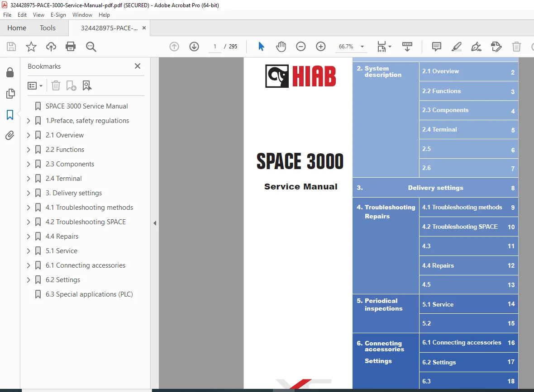Click the upload to cloud icon
Image resolution: width=534 pixels, height=392 pixels.
51,47
